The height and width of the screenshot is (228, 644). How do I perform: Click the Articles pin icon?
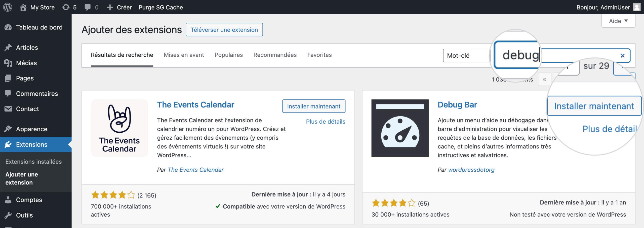(x=8, y=47)
